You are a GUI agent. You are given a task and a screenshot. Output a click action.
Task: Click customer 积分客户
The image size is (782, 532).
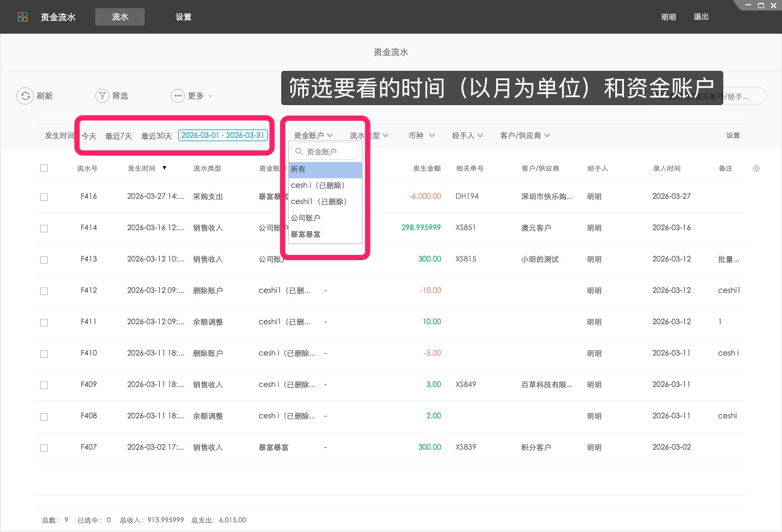tap(536, 448)
